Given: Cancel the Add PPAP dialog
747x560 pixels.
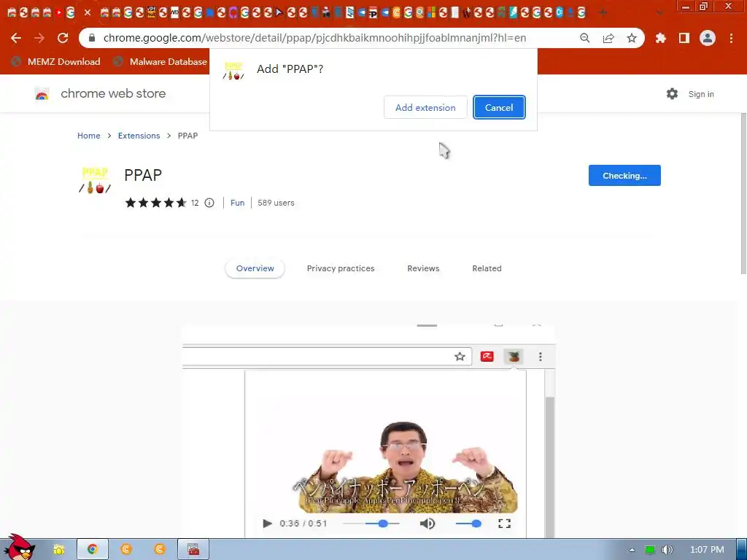Looking at the screenshot, I should point(499,108).
